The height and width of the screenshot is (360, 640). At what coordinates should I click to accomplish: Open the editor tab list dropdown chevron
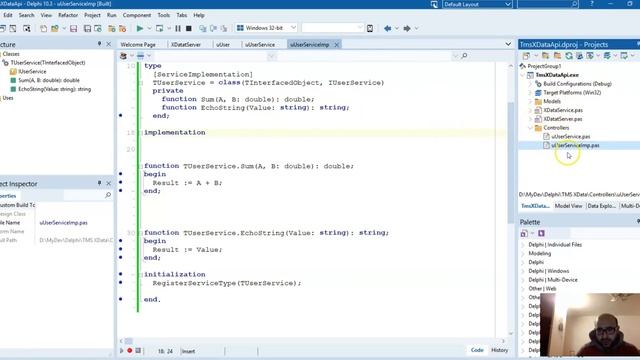tap(508, 44)
